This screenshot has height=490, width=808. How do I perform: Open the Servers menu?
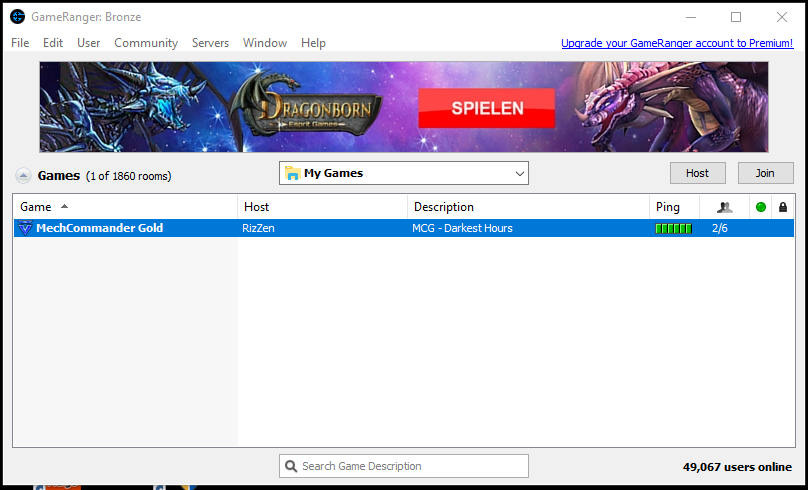210,43
